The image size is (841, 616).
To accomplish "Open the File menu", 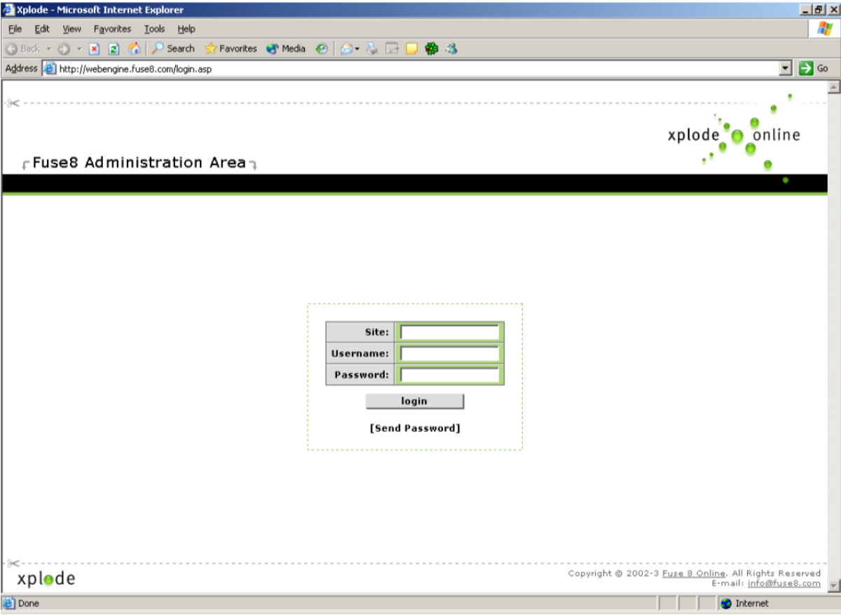I will tap(15, 29).
